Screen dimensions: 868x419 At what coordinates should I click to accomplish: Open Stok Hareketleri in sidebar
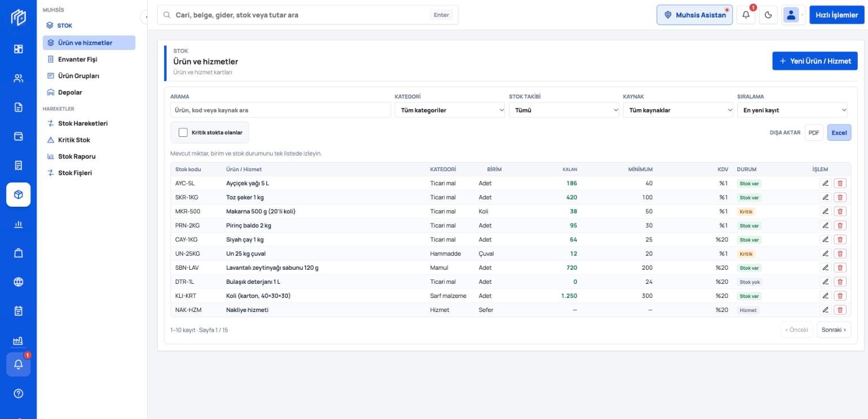point(89,123)
